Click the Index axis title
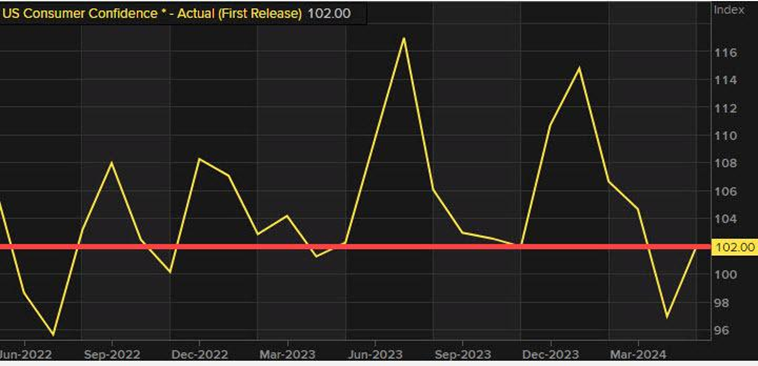Viewport: 758px width, 366px height. pyautogui.click(x=729, y=10)
